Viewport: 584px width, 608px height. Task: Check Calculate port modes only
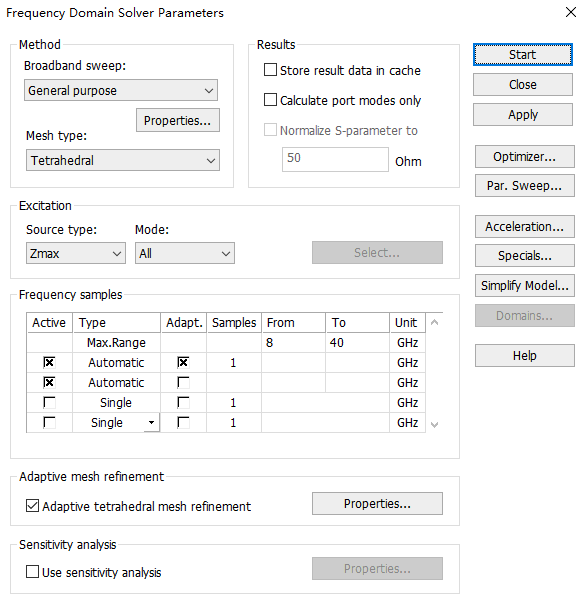270,100
